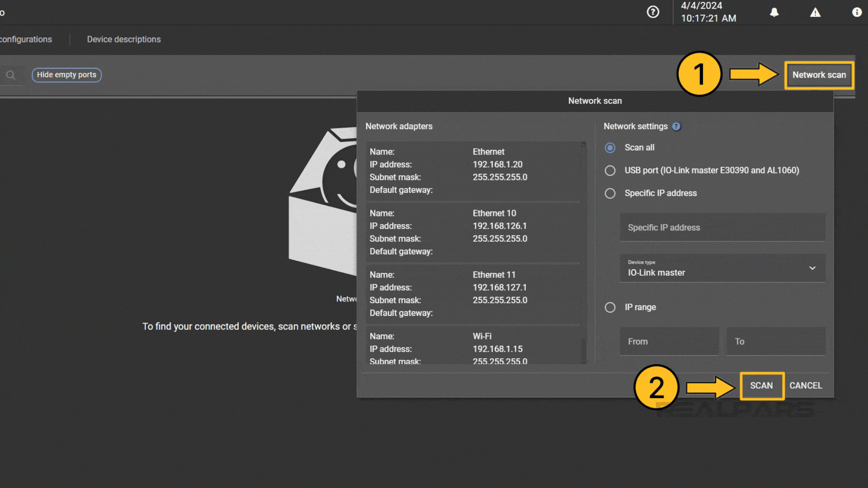Click the 192.168.1.15 IP address value
868x488 pixels.
click(x=497, y=349)
